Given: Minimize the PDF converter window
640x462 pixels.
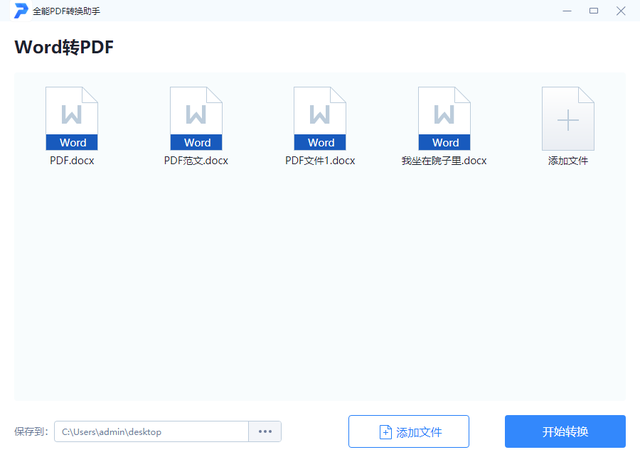Looking at the screenshot, I should coord(567,11).
